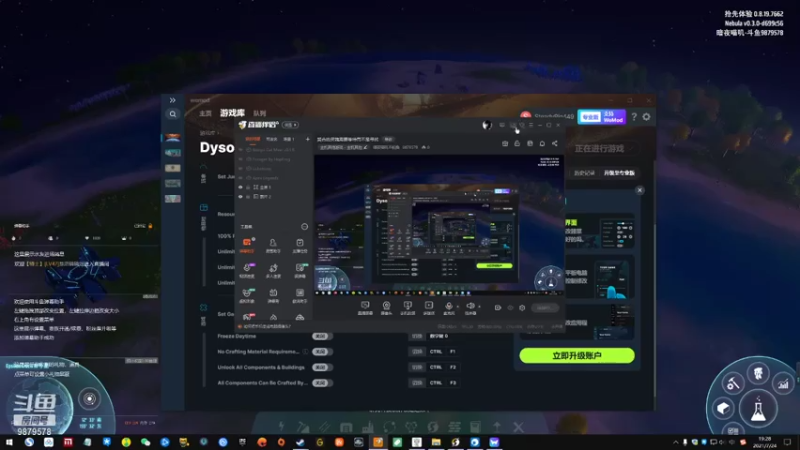Open the streaming app hamburger menu icon
The width and height of the screenshot is (800, 450).
[x=531, y=125]
